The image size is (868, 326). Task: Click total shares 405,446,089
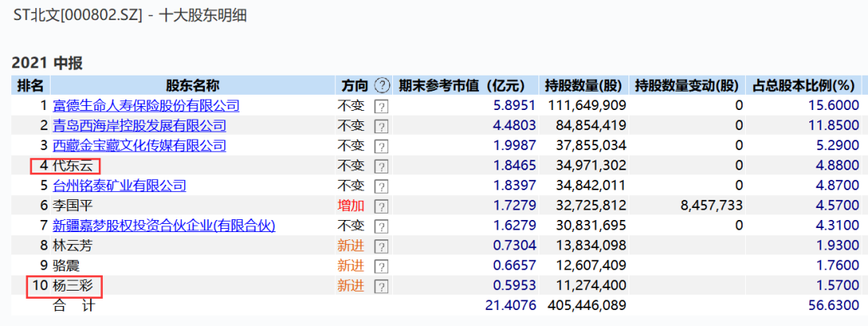point(587,305)
